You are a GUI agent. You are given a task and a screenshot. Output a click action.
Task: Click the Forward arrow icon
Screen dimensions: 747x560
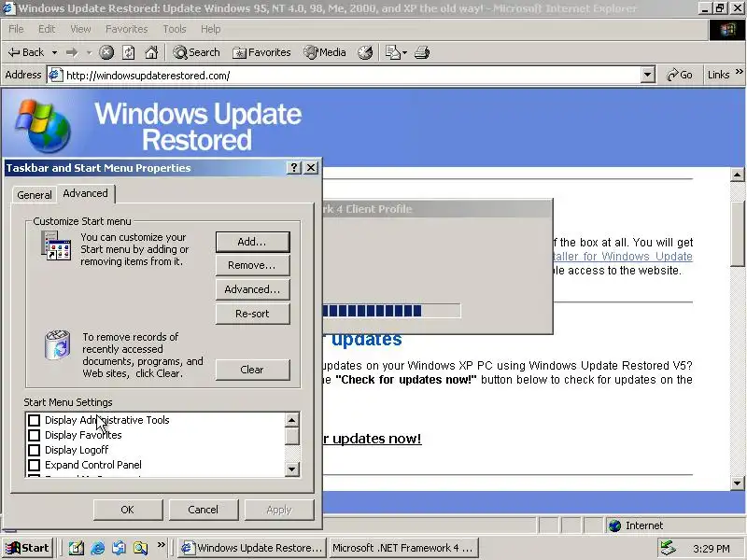[x=72, y=52]
